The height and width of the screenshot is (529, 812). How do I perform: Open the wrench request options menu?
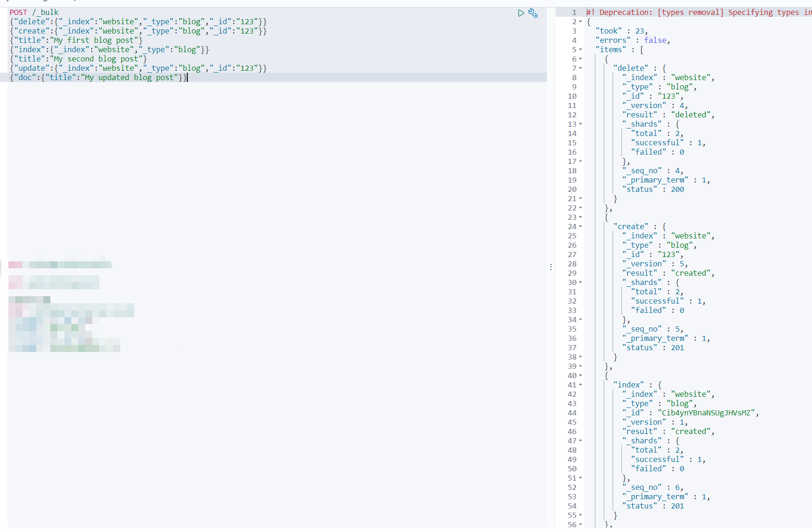(533, 13)
